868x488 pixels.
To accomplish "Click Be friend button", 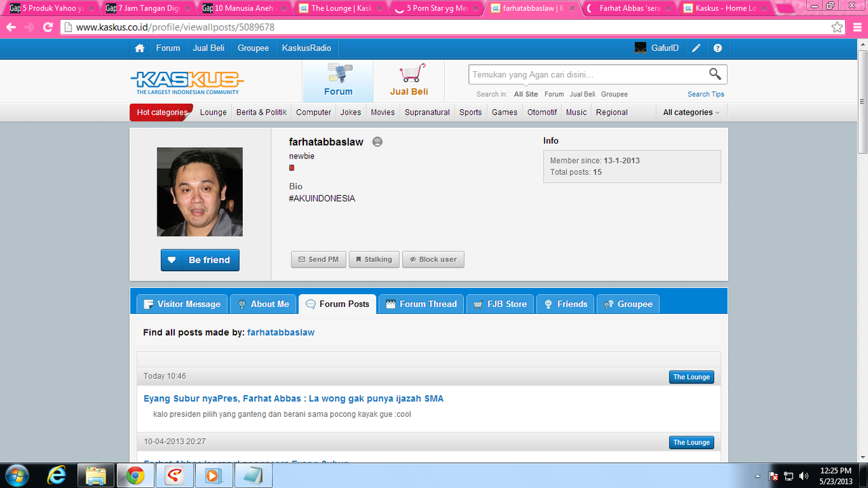I will (x=200, y=260).
